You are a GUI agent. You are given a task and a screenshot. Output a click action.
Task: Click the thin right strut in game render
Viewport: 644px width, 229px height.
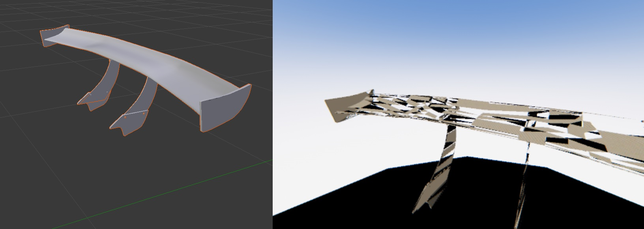(526, 174)
